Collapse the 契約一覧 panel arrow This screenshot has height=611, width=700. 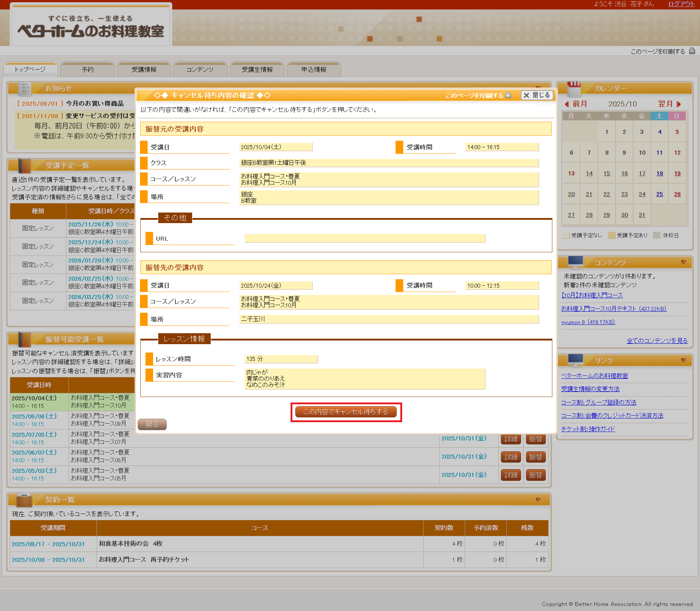538,500
